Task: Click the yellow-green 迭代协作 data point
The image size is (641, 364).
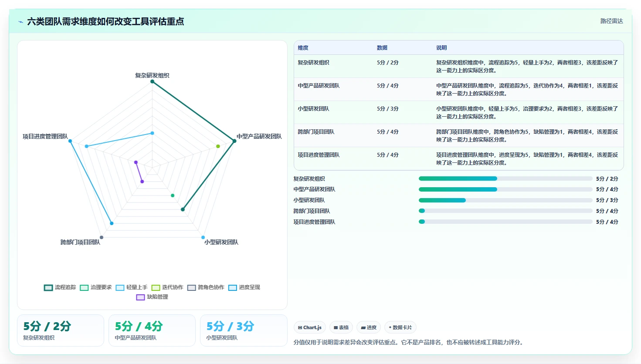Action: (218, 146)
